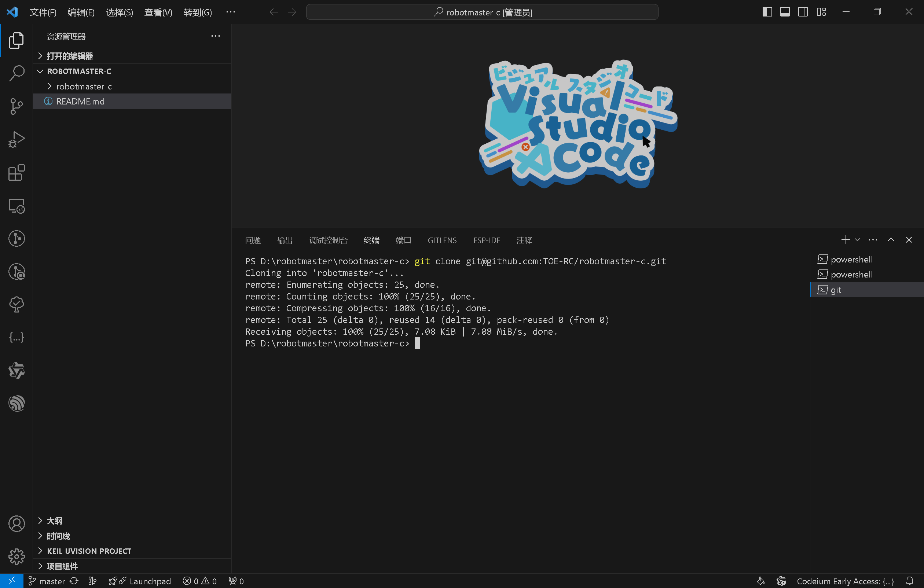Screen dimensions: 924x588
Task: Close the terminal panel
Action: (x=909, y=240)
